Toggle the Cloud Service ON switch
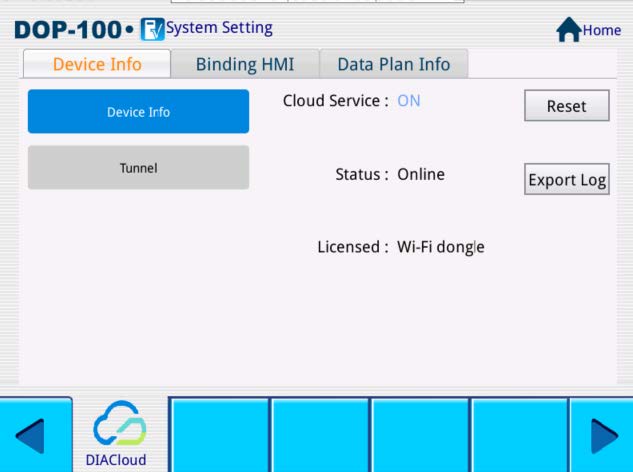Image resolution: width=633 pixels, height=472 pixels. click(x=409, y=101)
